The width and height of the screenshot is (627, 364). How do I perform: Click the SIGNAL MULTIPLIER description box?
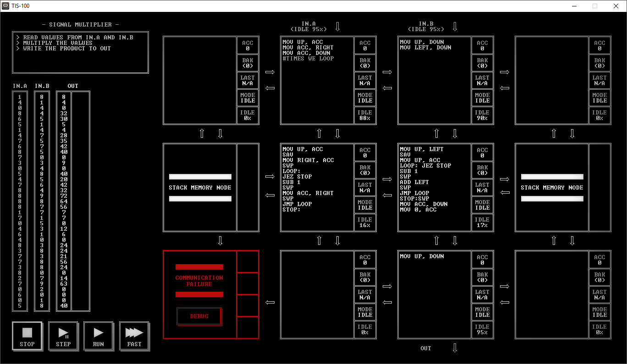80,53
